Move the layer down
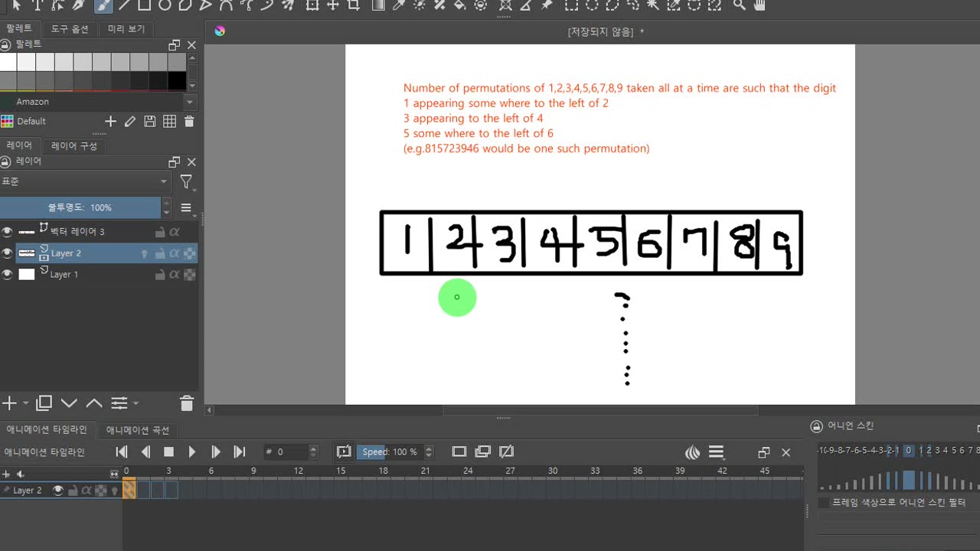Screen dimensions: 980x551 69,403
